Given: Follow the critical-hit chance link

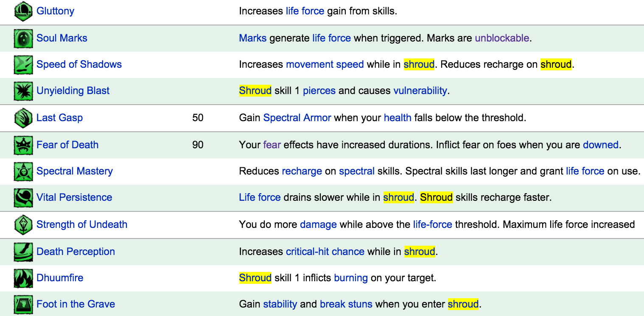Looking at the screenshot, I should click(x=325, y=252).
